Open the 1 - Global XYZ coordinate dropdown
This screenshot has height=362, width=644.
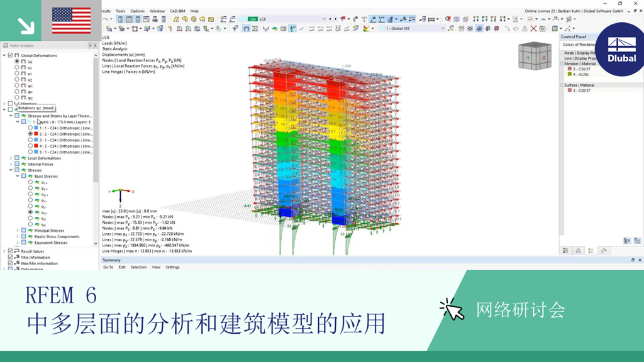(x=442, y=28)
